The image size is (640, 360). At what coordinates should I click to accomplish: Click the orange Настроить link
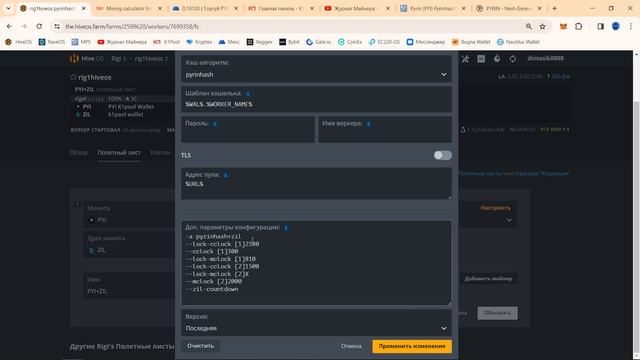click(496, 208)
